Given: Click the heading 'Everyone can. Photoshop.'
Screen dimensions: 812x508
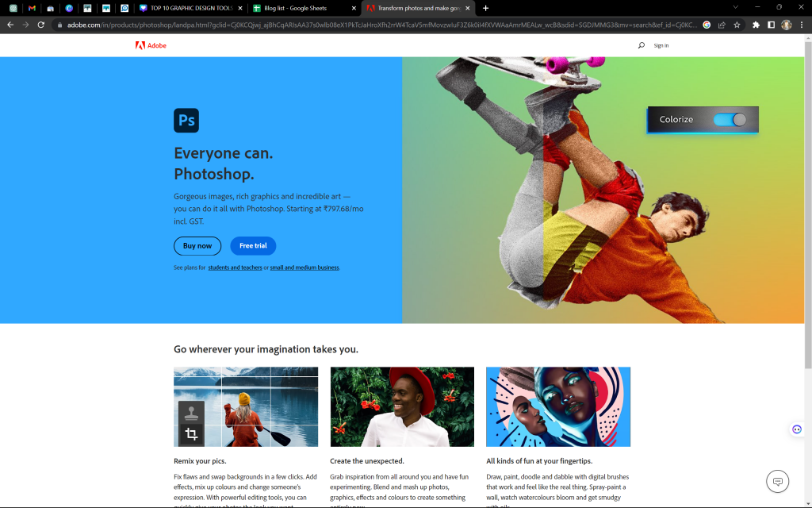Looking at the screenshot, I should click(x=224, y=164).
